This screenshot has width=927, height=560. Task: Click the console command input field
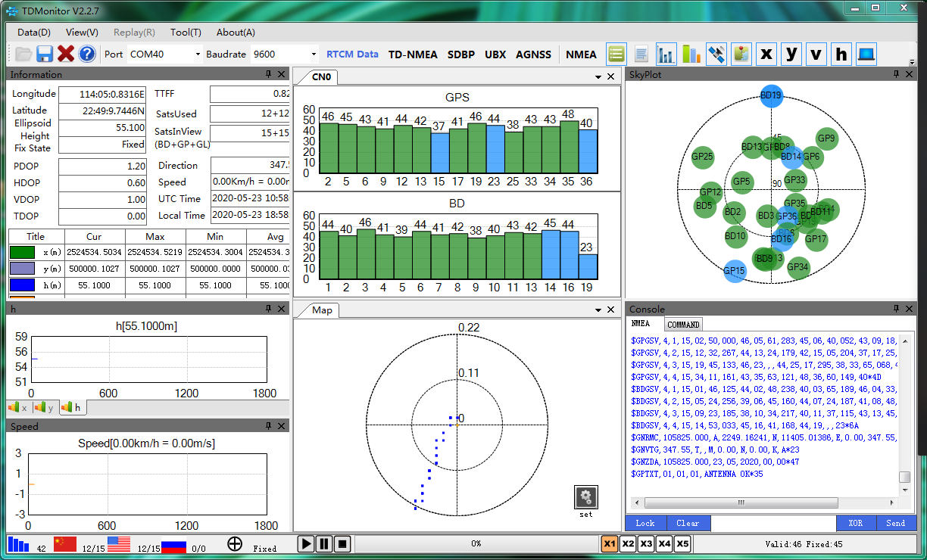click(773, 523)
